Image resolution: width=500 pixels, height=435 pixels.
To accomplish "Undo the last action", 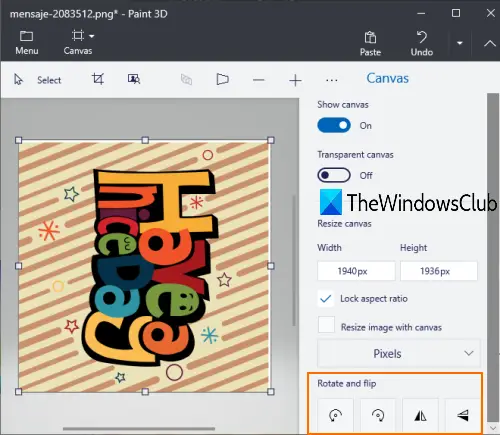I will click(422, 43).
